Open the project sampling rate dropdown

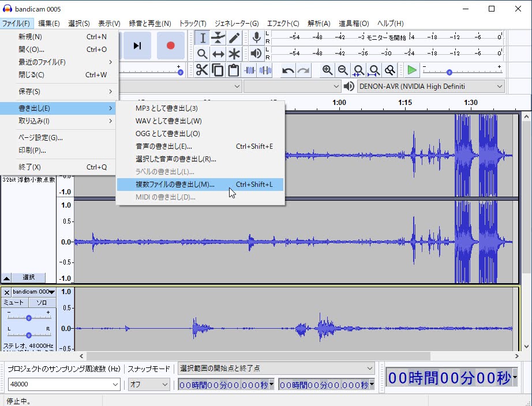[x=115, y=384]
